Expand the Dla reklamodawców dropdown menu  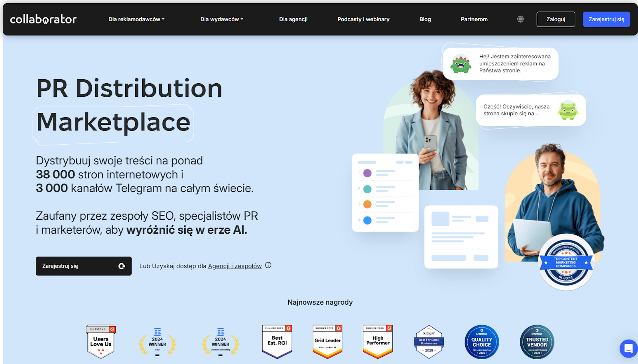pyautogui.click(x=136, y=19)
